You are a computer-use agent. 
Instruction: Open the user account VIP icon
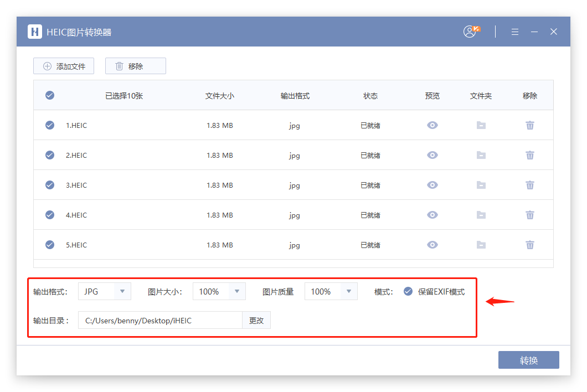tap(471, 32)
